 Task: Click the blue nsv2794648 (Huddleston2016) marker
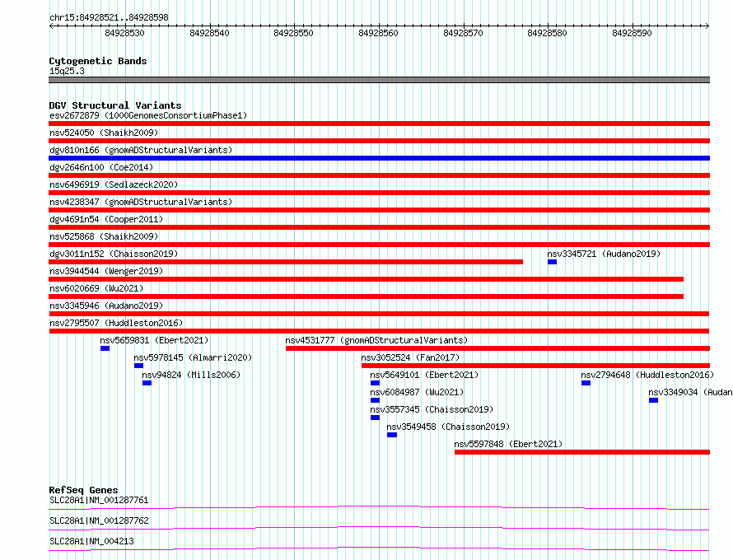coord(586,383)
